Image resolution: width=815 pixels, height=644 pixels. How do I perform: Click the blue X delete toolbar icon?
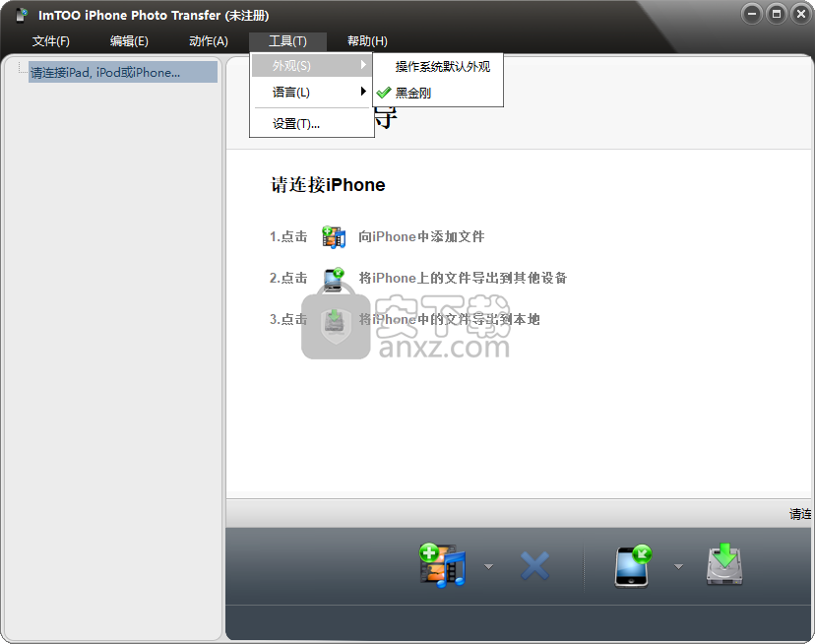(x=534, y=566)
